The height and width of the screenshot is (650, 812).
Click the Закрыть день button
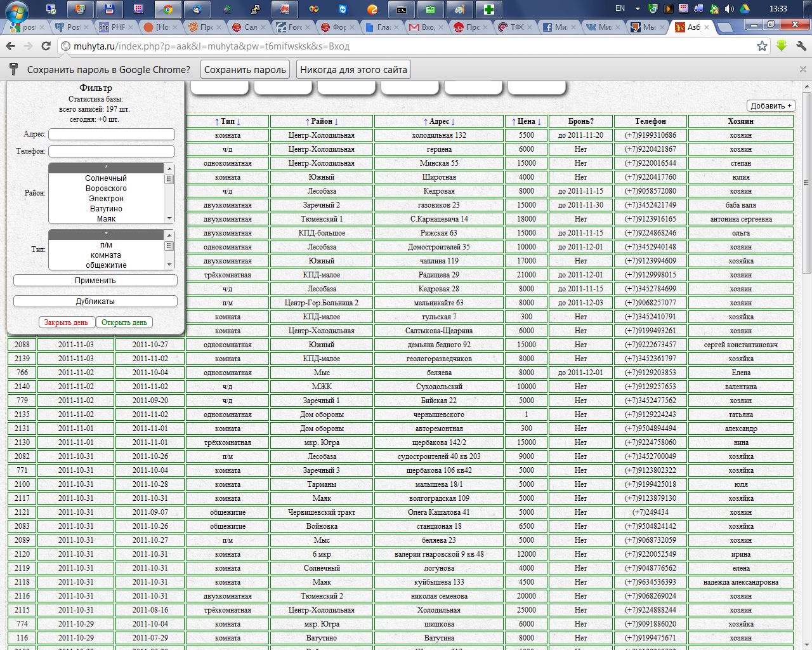66,322
